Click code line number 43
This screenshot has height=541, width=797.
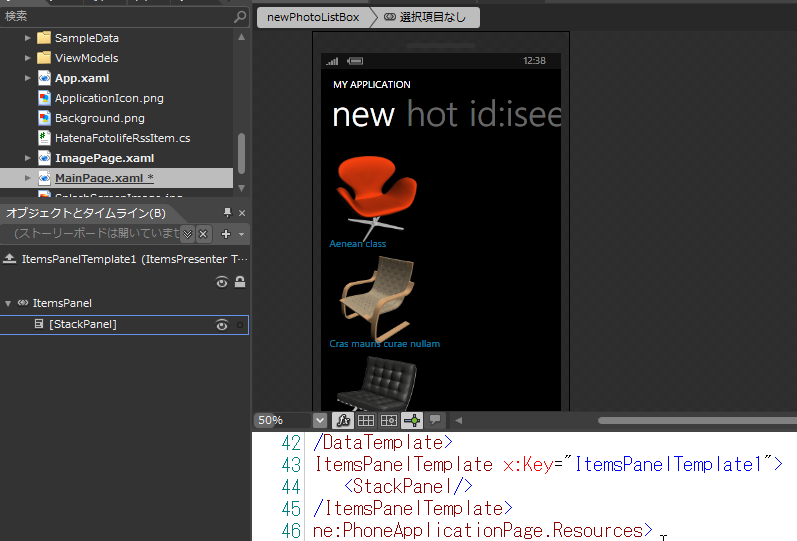click(291, 465)
